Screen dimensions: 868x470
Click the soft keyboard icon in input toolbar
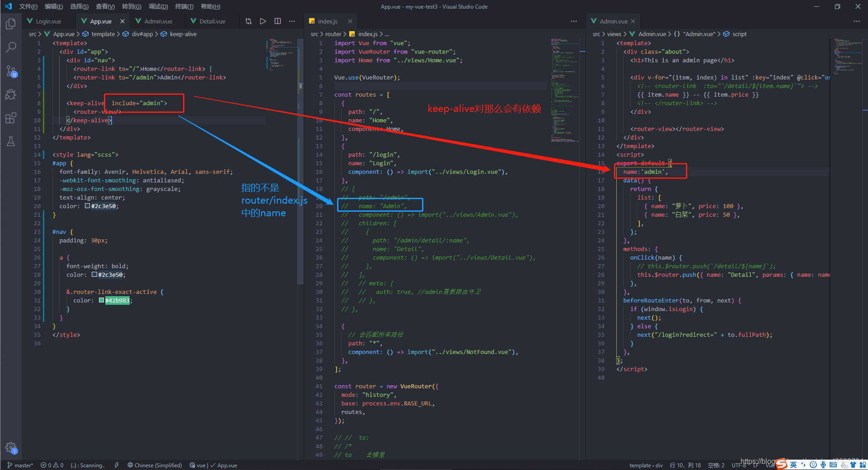[x=833, y=465]
